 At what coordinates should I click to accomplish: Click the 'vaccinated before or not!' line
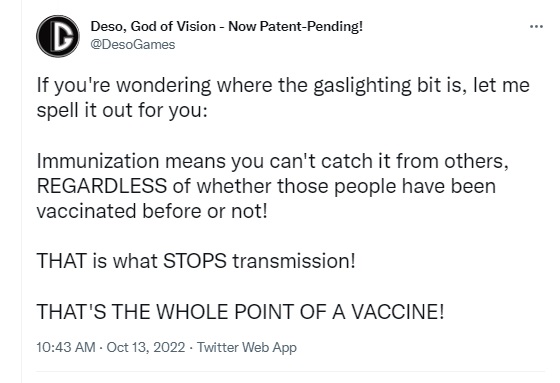tap(152, 211)
